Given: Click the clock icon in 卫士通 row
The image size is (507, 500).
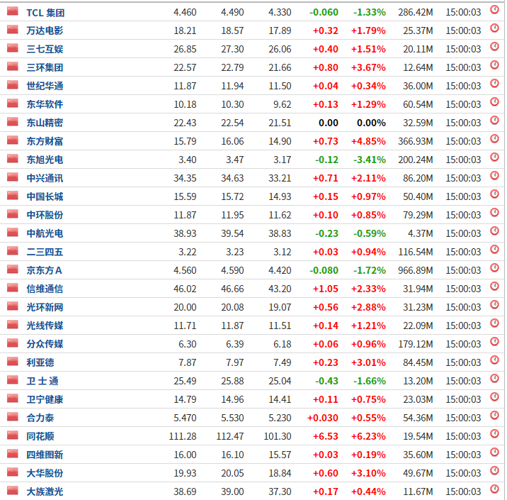Looking at the screenshot, I should (x=495, y=378).
